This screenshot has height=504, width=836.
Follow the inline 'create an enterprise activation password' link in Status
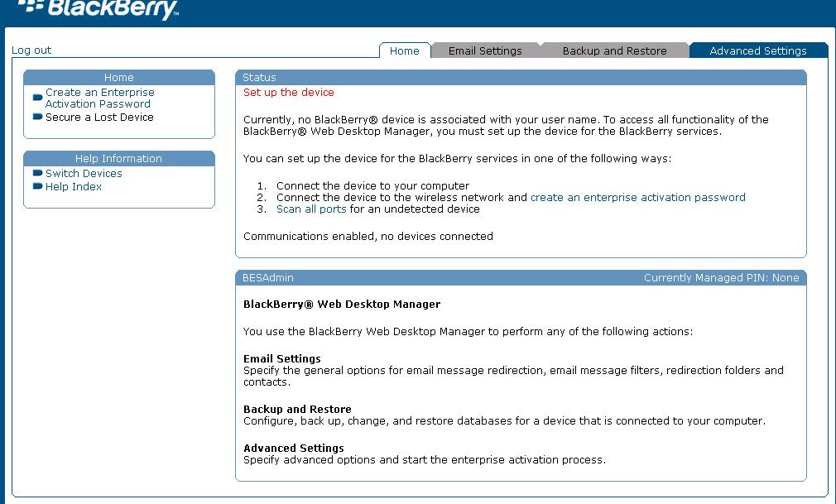637,197
